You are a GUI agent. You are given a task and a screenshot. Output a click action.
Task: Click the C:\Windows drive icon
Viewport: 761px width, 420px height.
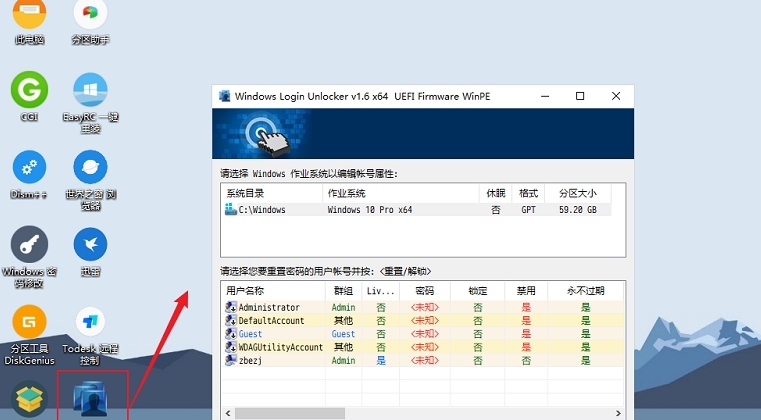click(231, 209)
